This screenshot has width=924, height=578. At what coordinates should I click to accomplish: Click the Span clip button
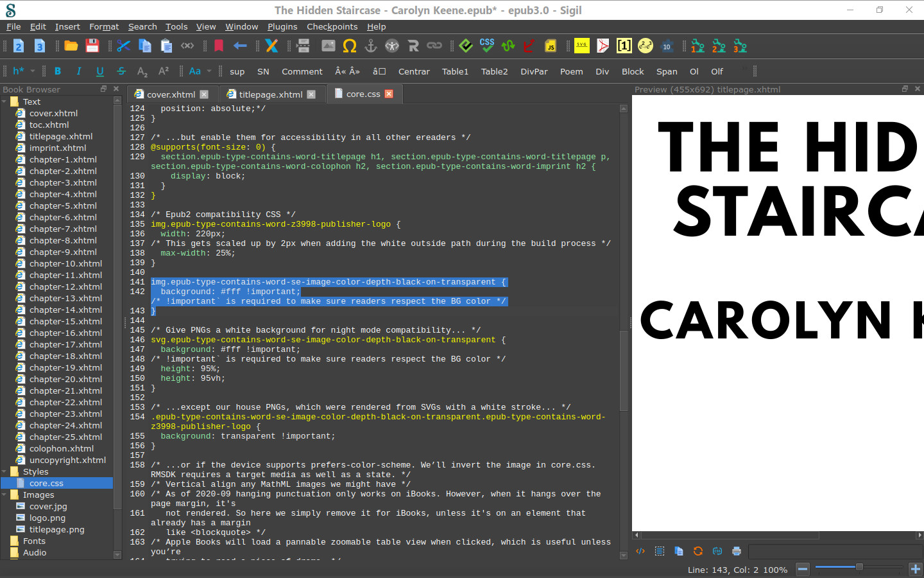pos(667,71)
